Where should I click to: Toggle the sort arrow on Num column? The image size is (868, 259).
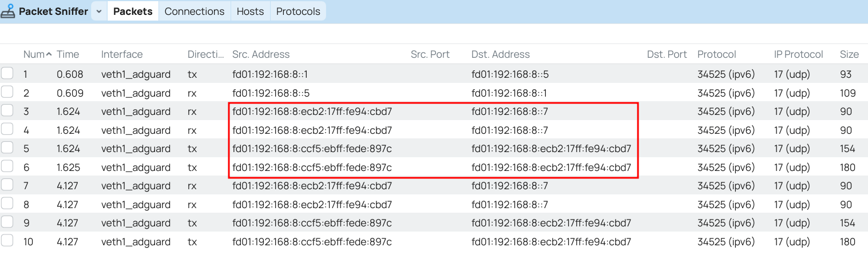(49, 54)
